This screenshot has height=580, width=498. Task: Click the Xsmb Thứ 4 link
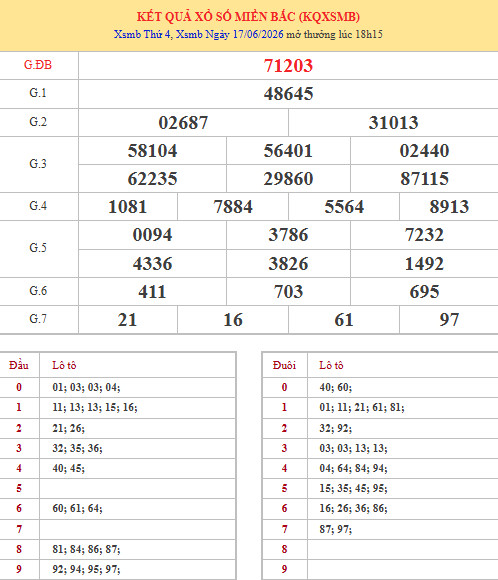click(x=142, y=34)
